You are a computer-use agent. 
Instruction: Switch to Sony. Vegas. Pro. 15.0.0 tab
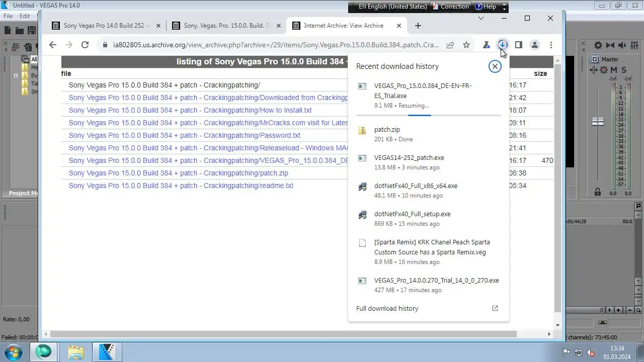pyautogui.click(x=226, y=26)
